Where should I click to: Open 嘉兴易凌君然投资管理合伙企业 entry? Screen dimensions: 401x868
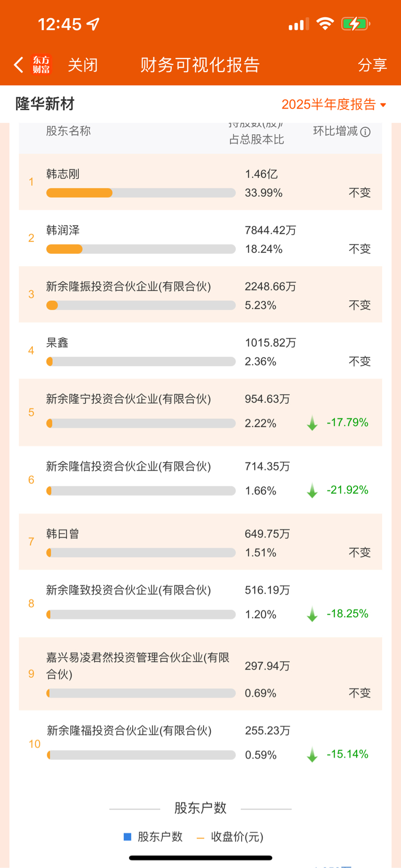[x=200, y=674]
